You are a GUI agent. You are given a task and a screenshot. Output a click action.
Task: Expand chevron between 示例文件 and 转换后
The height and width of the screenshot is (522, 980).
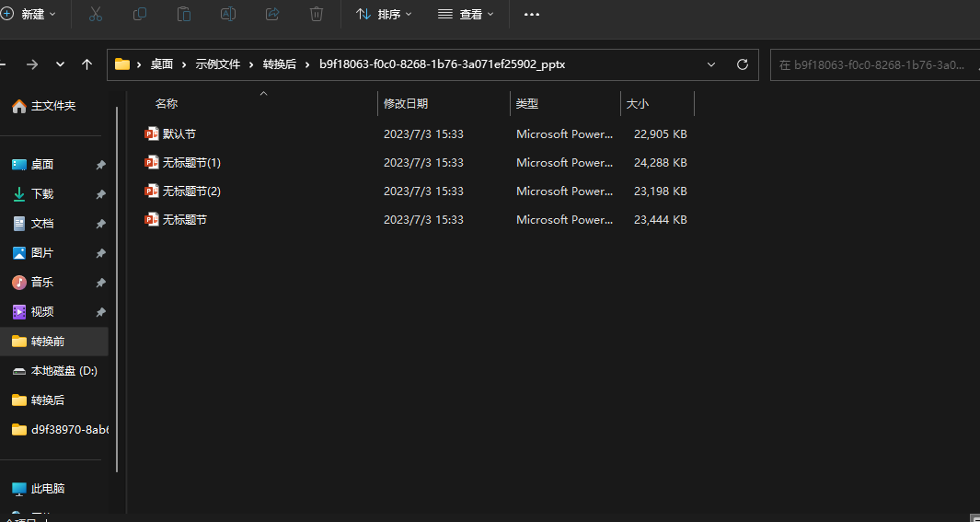(x=251, y=64)
